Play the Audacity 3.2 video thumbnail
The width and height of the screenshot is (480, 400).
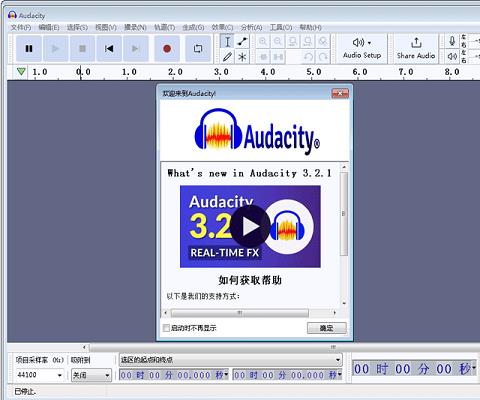pyautogui.click(x=250, y=227)
